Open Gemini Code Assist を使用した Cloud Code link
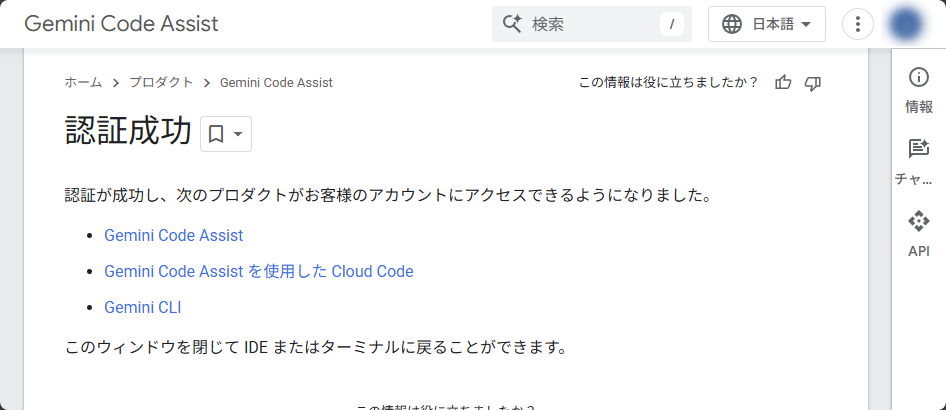 tap(259, 271)
